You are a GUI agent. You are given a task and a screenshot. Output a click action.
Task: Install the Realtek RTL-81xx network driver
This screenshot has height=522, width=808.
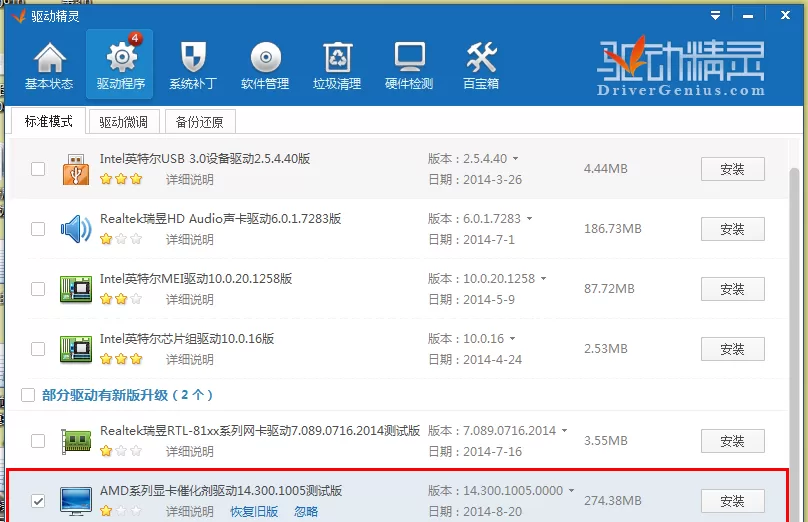732,441
